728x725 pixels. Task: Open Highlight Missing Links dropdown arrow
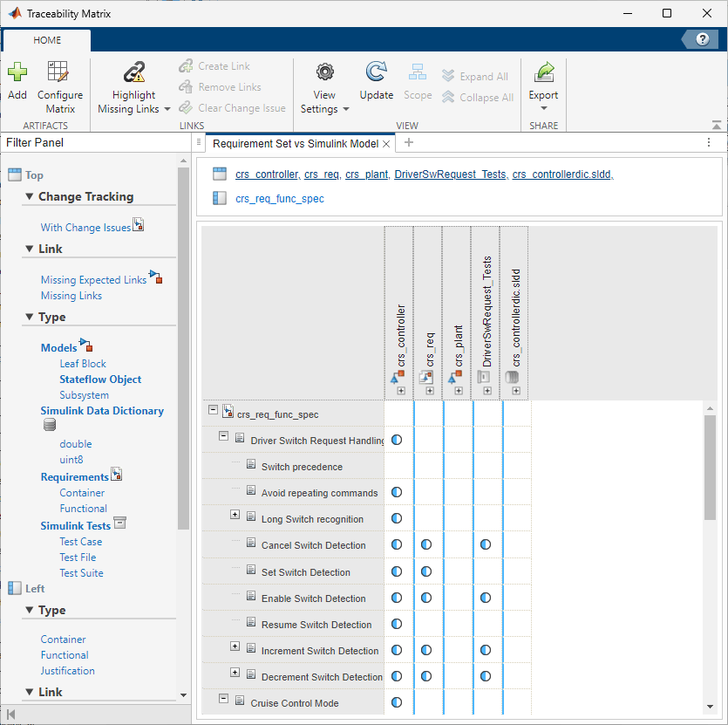tap(167, 109)
